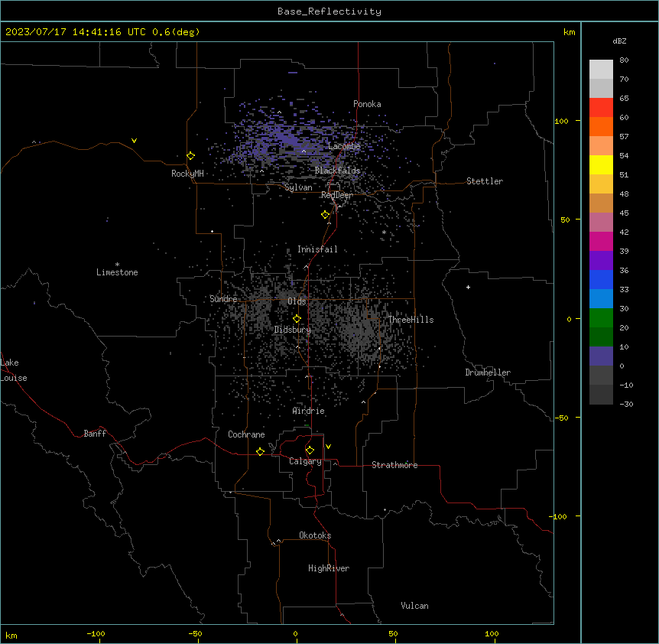Image resolution: width=659 pixels, height=644 pixels.
Task: Click the km unit label at bottom left
Action: (11, 635)
